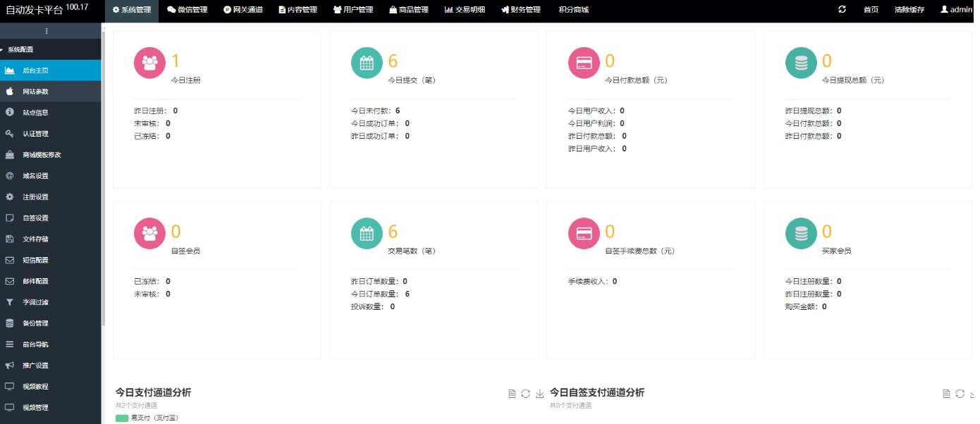The height and width of the screenshot is (424, 980).
Task: Click the green calendar icon for 今日提交
Action: pos(367,63)
